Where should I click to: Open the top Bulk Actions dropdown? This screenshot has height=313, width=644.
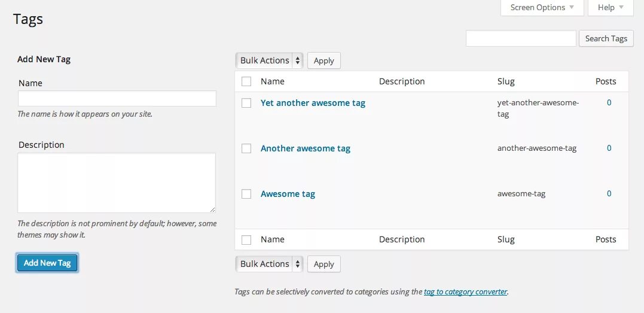(x=269, y=60)
